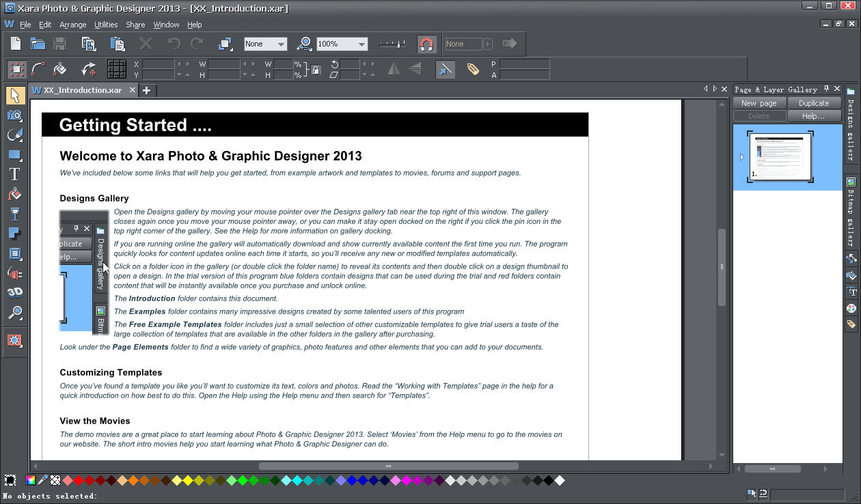Flip the selection horizontally
861x504 pixels.
click(394, 69)
